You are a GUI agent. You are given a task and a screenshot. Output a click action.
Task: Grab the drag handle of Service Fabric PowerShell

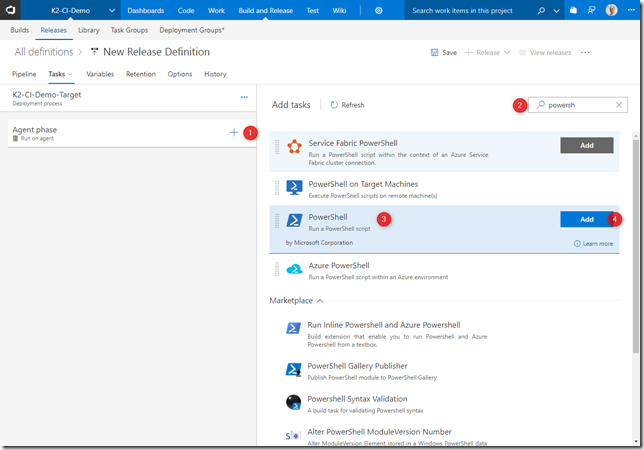[277, 147]
